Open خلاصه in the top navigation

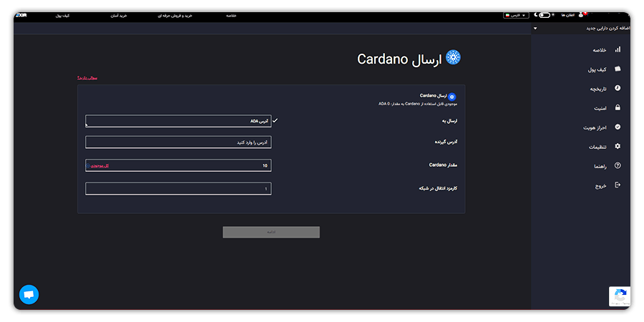click(231, 16)
